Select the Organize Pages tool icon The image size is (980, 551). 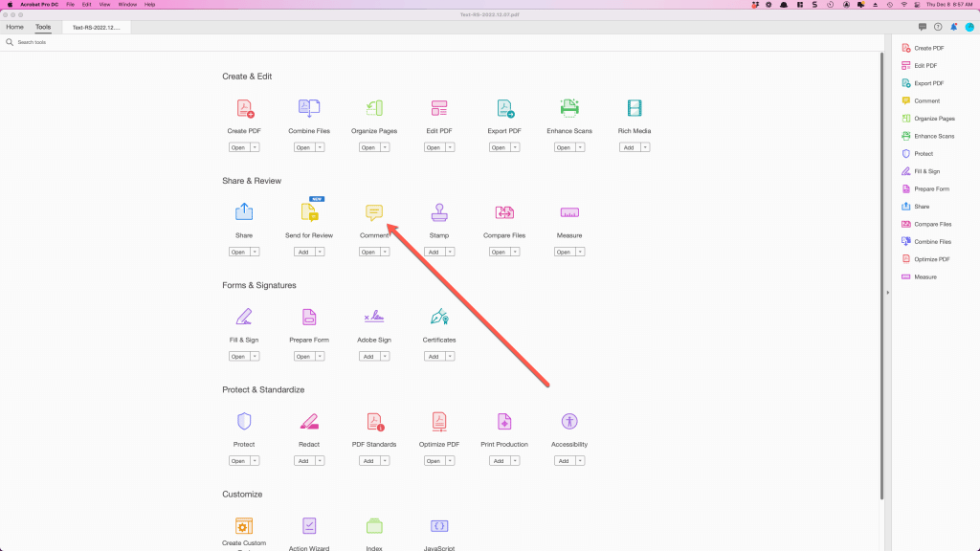coord(374,108)
